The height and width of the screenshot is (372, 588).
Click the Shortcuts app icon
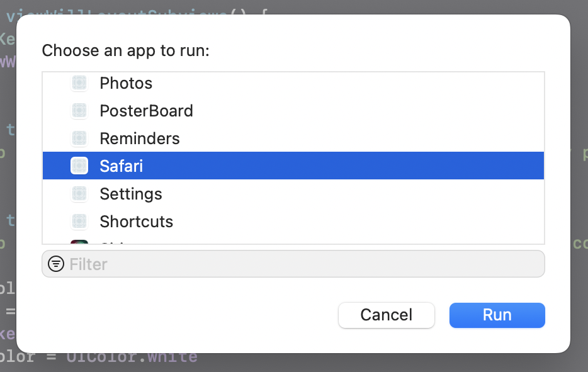(x=79, y=221)
